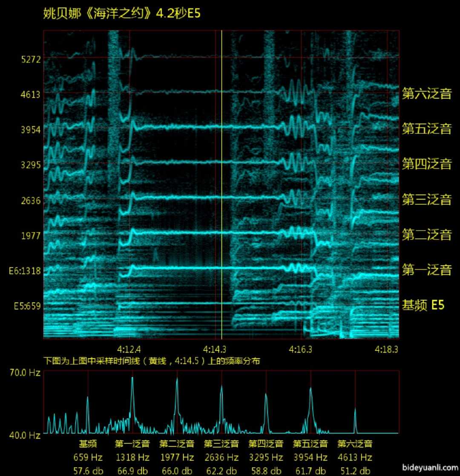Click the 1977 frequency axis label
This screenshot has height=476, width=460.
click(31, 236)
